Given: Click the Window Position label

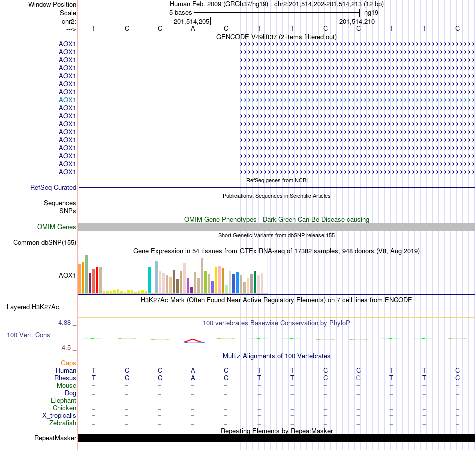Looking at the screenshot, I should point(52,4).
